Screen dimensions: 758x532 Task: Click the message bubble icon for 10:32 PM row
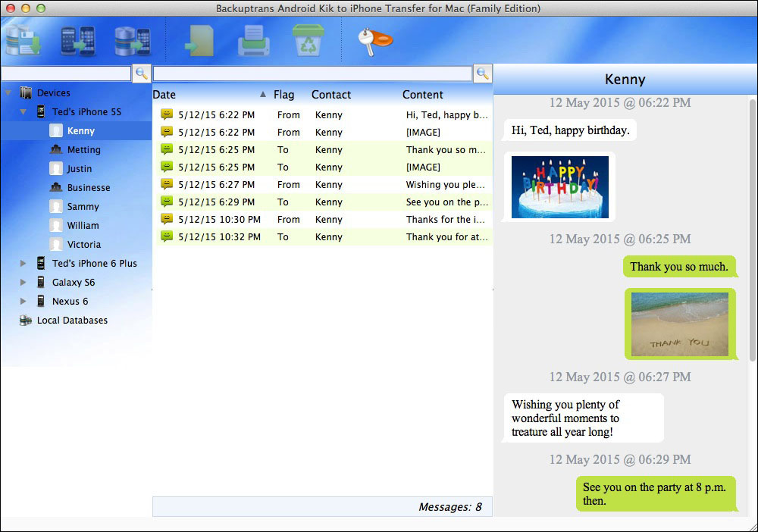(x=167, y=236)
